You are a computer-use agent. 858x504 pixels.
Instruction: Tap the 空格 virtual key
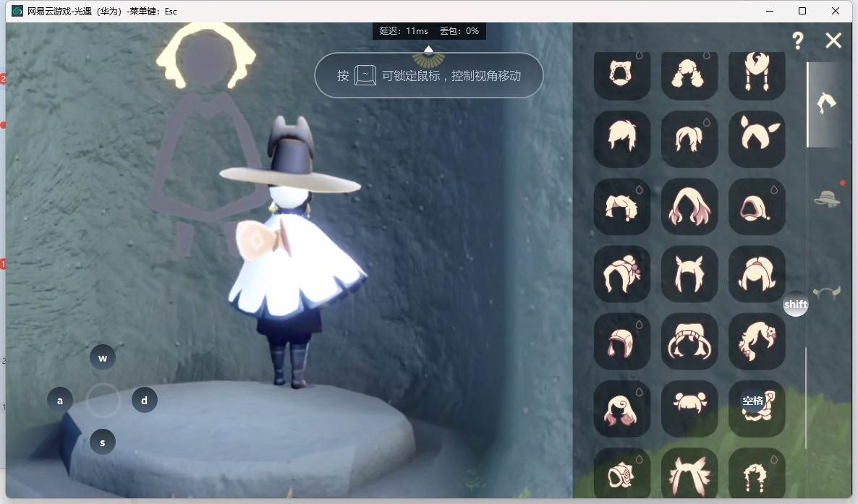tap(752, 401)
